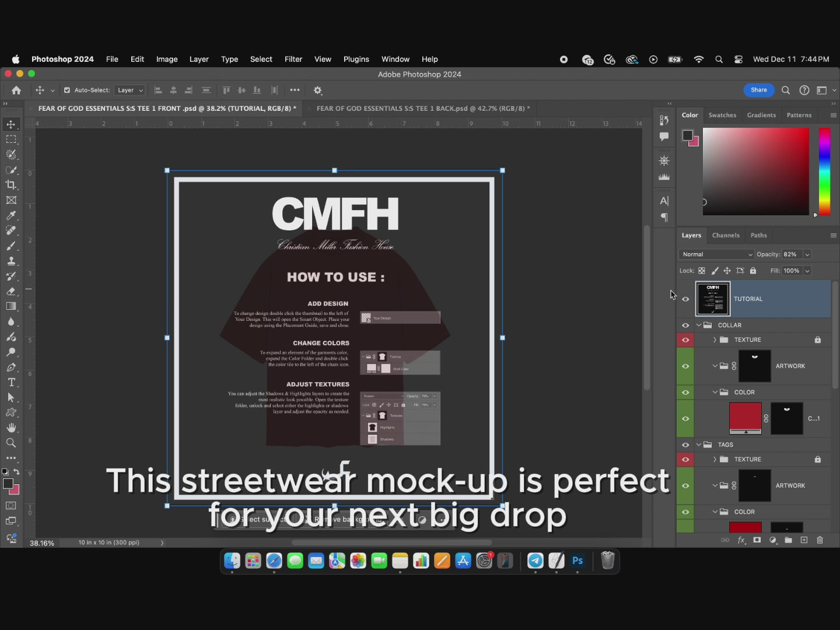
Task: Click the foreground color swatch in Color panel
Action: click(x=688, y=135)
